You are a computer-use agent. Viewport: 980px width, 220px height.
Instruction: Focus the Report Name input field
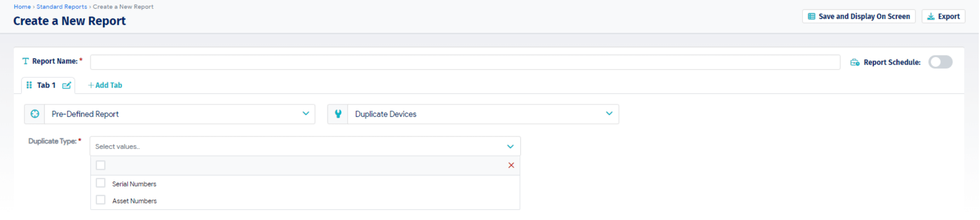pos(465,62)
